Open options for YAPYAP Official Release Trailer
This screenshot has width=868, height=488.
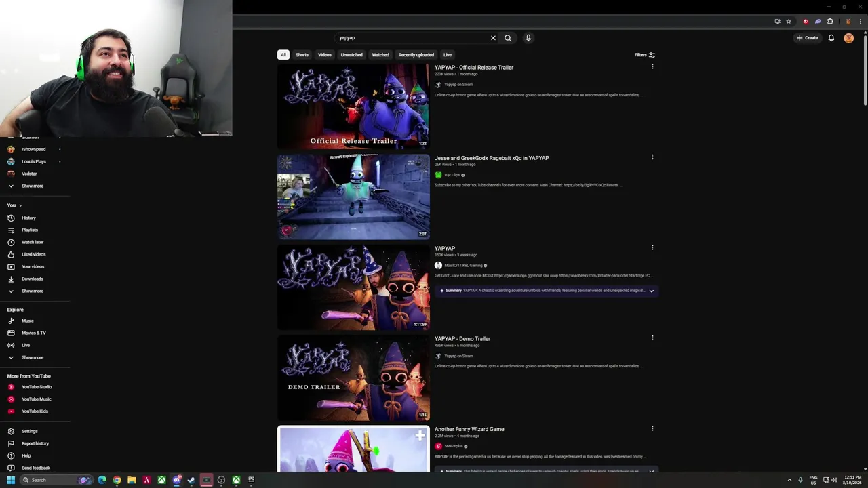[652, 66]
